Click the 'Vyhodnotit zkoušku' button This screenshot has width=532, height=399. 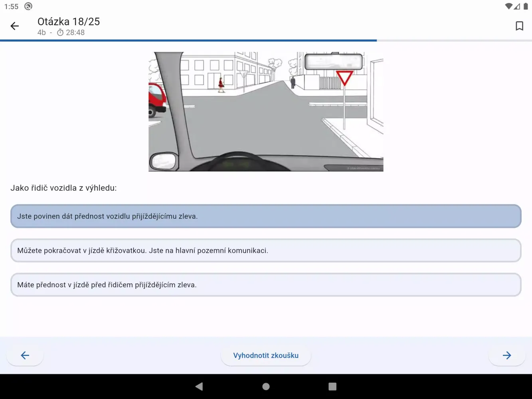(266, 355)
